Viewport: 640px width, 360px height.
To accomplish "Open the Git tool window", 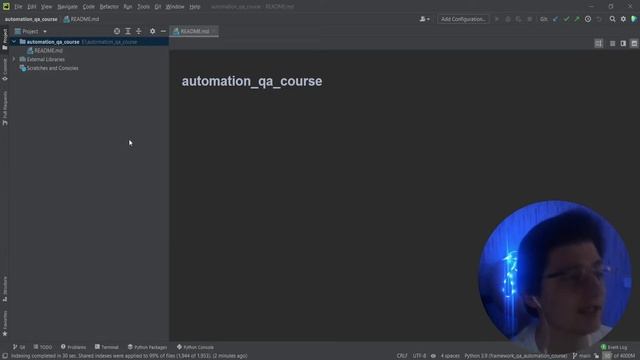I will [19, 347].
